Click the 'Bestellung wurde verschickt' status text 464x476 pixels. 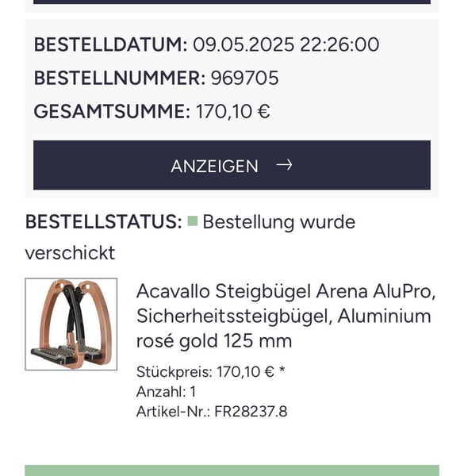tap(190, 237)
